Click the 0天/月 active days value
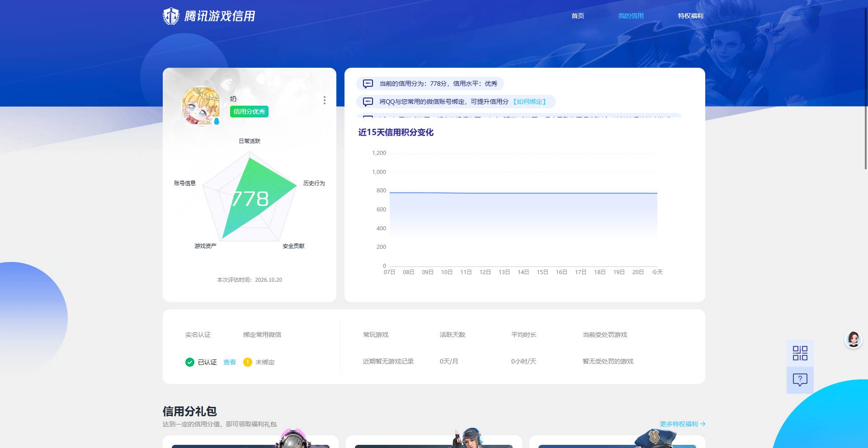This screenshot has width=868, height=448. tap(449, 361)
